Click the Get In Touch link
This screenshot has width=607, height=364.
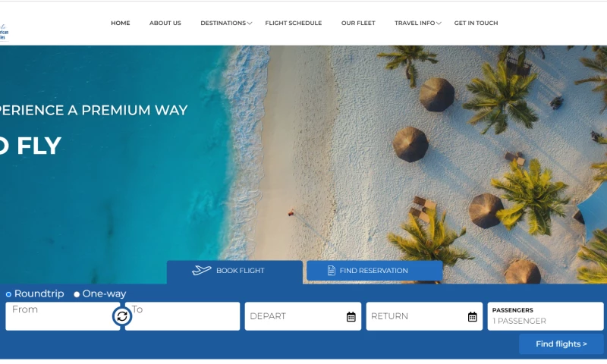click(x=476, y=24)
